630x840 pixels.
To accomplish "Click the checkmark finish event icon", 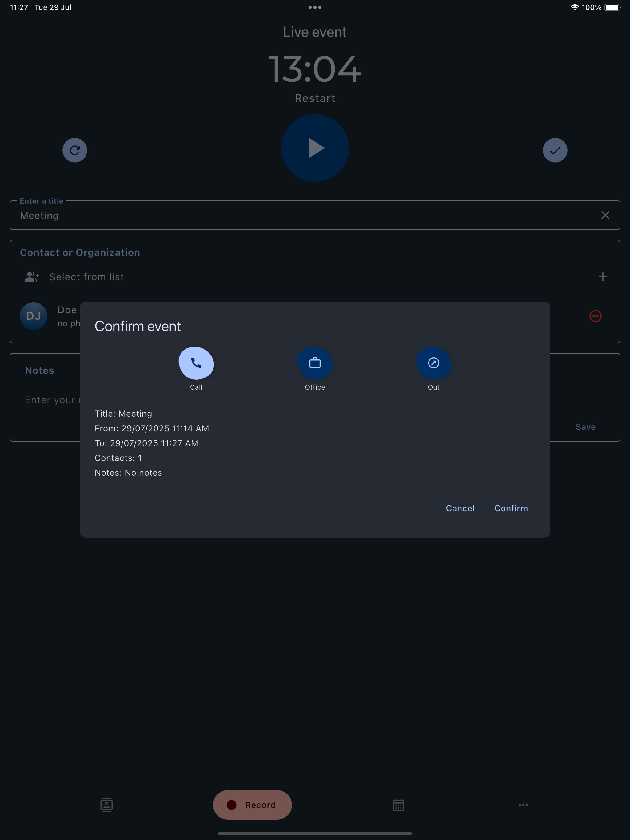I will point(555,150).
